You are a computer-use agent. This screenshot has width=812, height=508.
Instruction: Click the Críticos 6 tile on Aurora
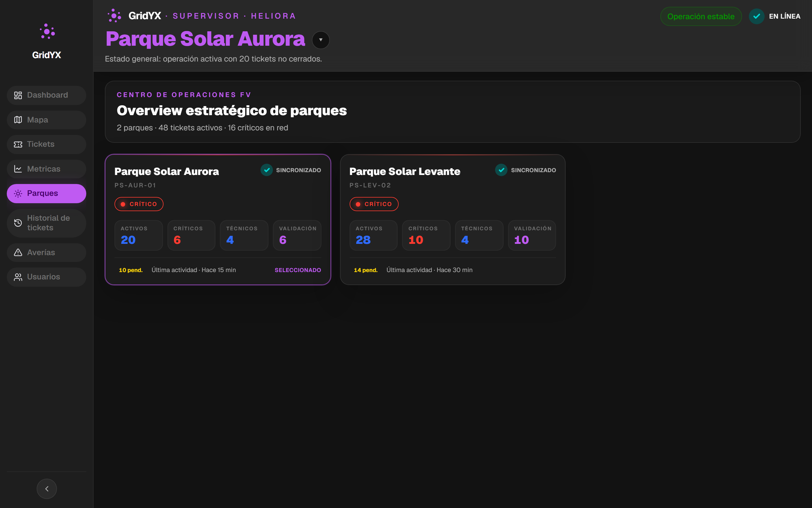pos(191,235)
